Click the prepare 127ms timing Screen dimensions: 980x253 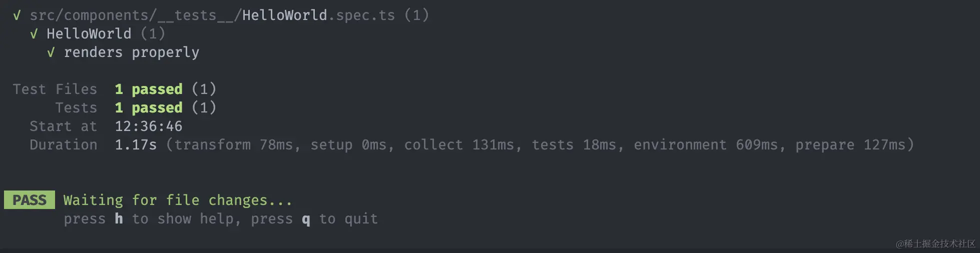850,145
